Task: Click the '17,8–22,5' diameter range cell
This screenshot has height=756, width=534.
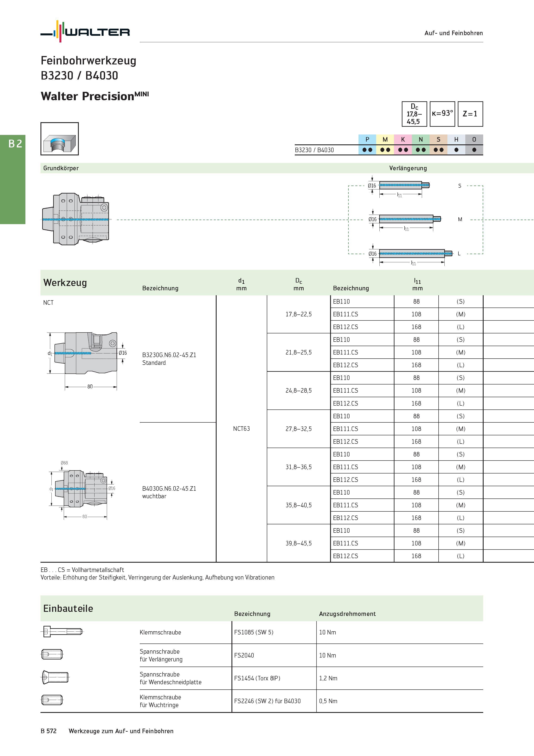Action: 299,314
